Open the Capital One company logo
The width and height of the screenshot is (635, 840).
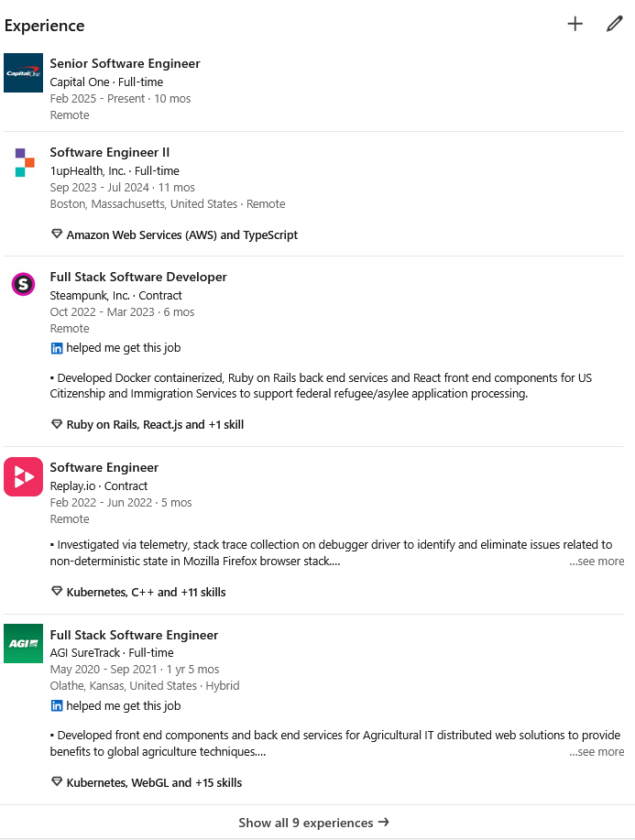[23, 72]
